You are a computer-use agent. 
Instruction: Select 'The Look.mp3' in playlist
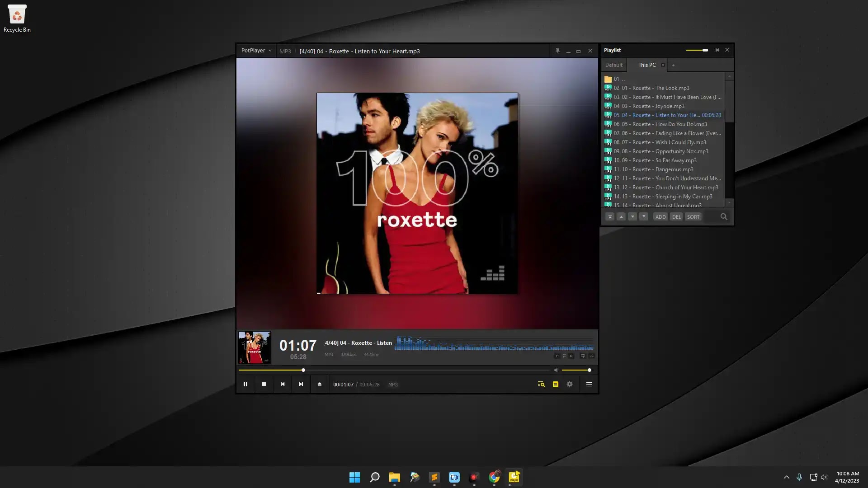pos(663,88)
